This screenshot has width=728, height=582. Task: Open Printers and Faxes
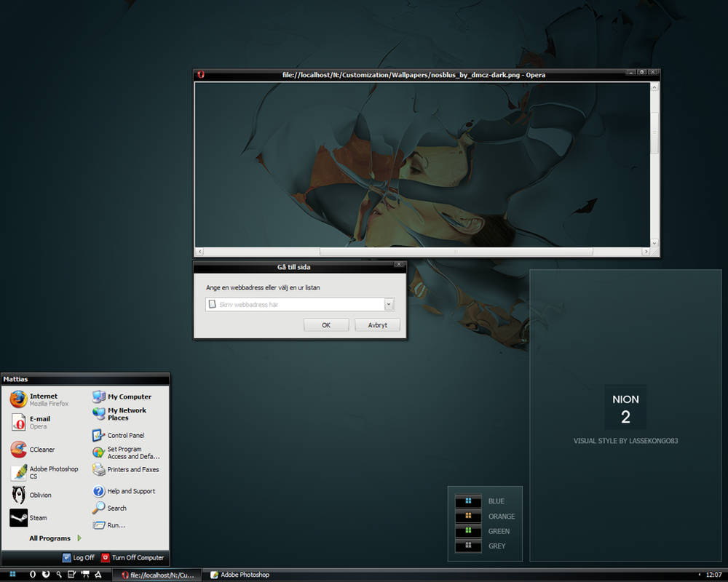point(132,470)
